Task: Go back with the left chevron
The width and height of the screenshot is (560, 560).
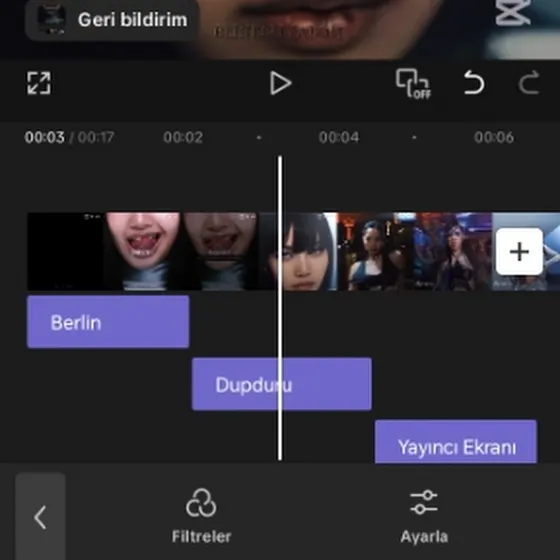Action: pos(40,517)
